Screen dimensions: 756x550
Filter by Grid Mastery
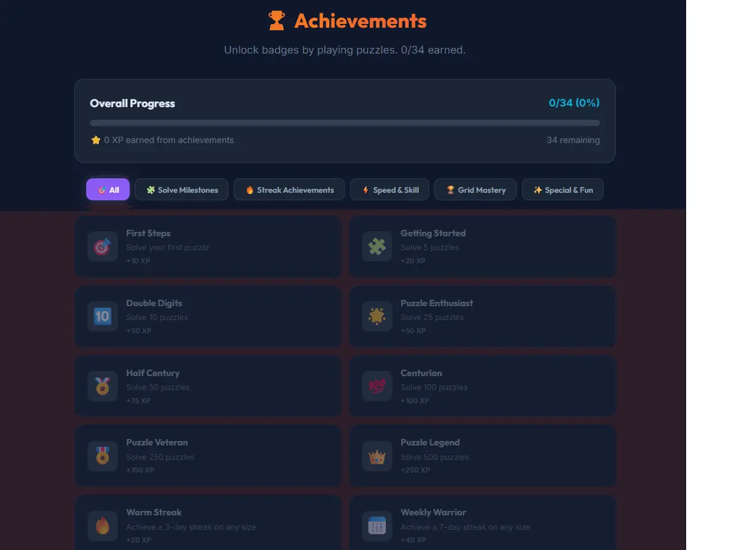coord(476,190)
